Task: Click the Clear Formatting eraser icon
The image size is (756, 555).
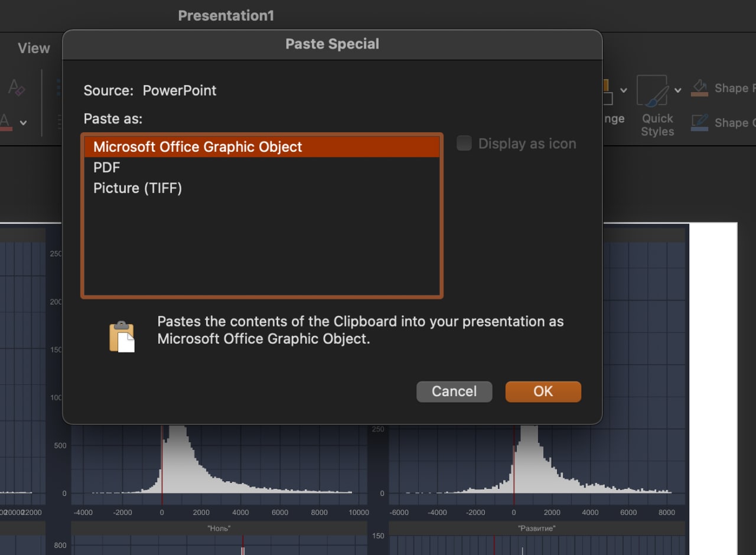Action: pyautogui.click(x=17, y=87)
